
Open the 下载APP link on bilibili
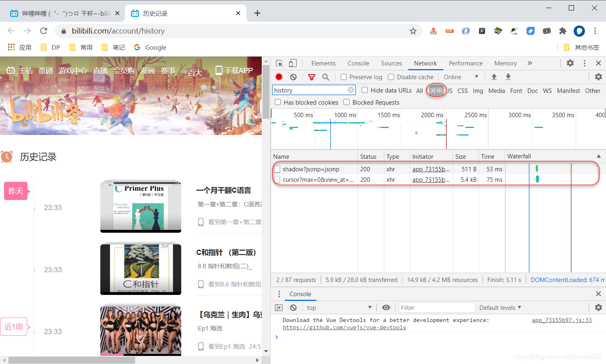coord(234,70)
